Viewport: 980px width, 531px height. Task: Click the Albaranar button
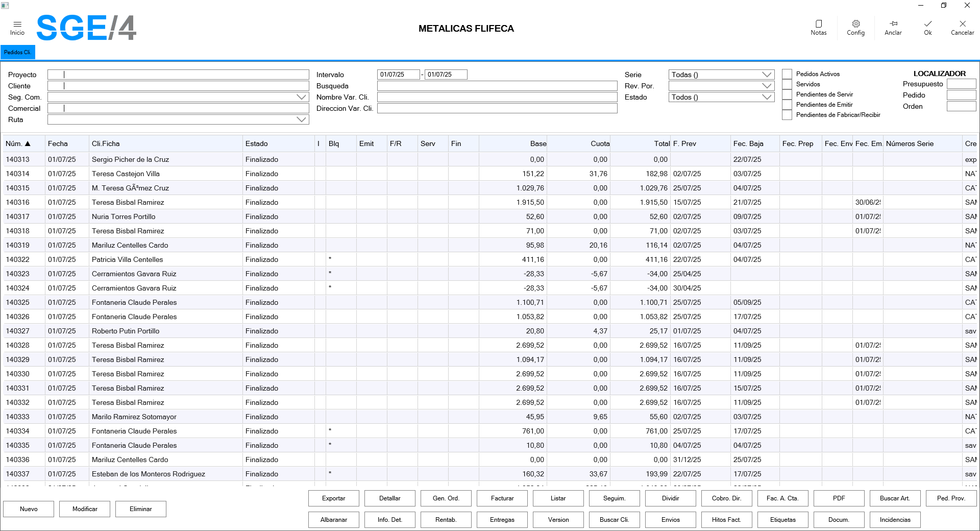point(334,520)
